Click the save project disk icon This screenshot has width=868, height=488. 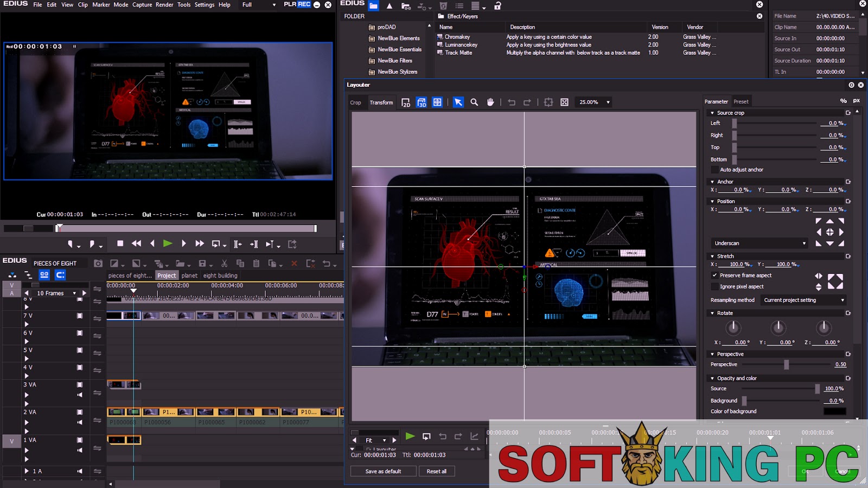point(202,264)
